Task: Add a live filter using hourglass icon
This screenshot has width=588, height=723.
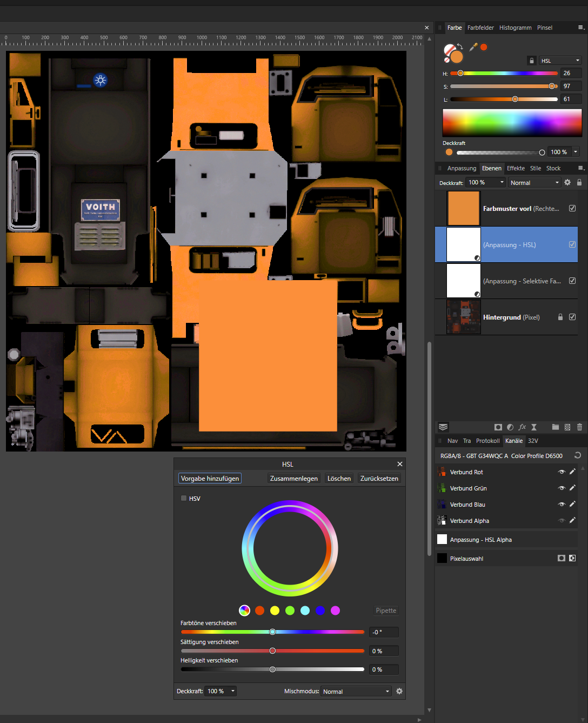Action: (534, 427)
